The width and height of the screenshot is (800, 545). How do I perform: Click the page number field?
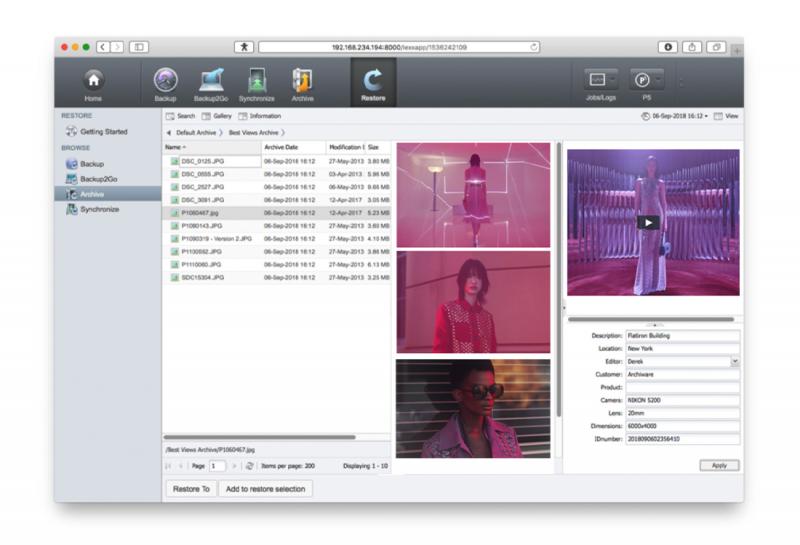(217, 466)
